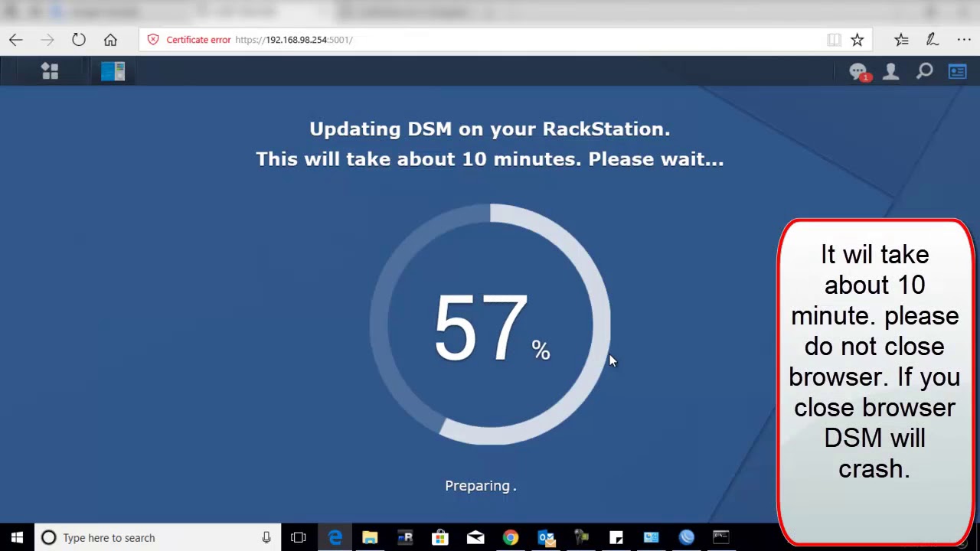Screen dimensions: 980x551
Task: Click the Updating DSM on your RackStation heading
Action: tap(490, 129)
